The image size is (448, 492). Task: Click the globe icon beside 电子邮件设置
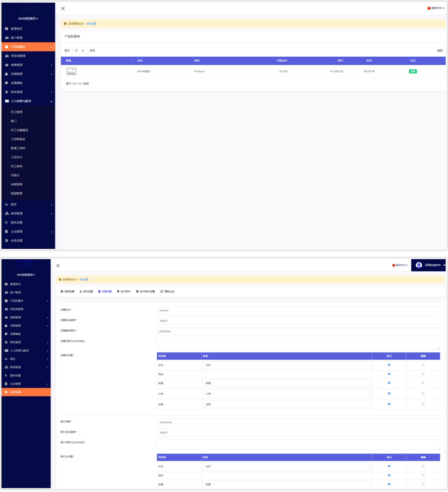pyautogui.click(x=137, y=292)
